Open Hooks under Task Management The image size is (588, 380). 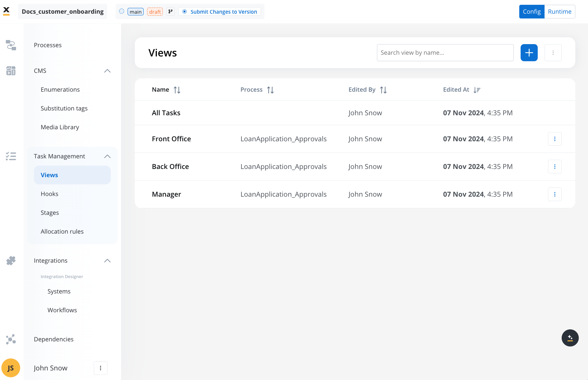[x=50, y=194]
